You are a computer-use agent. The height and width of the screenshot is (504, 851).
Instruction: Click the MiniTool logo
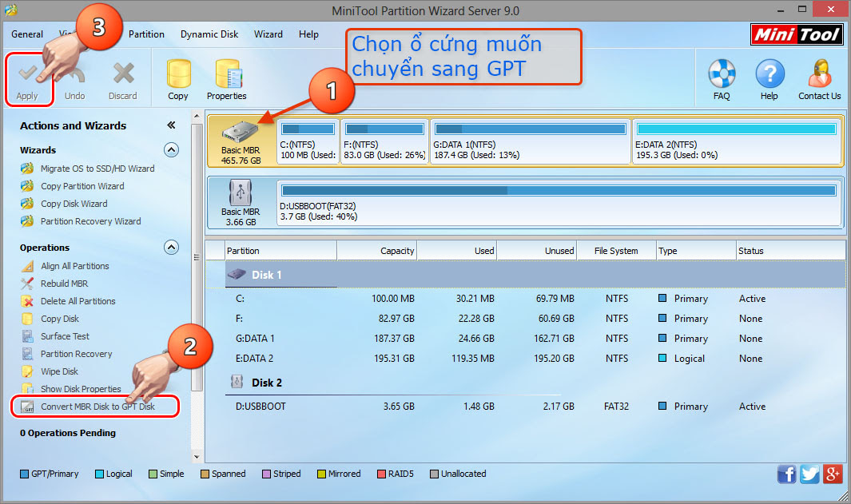point(796,34)
